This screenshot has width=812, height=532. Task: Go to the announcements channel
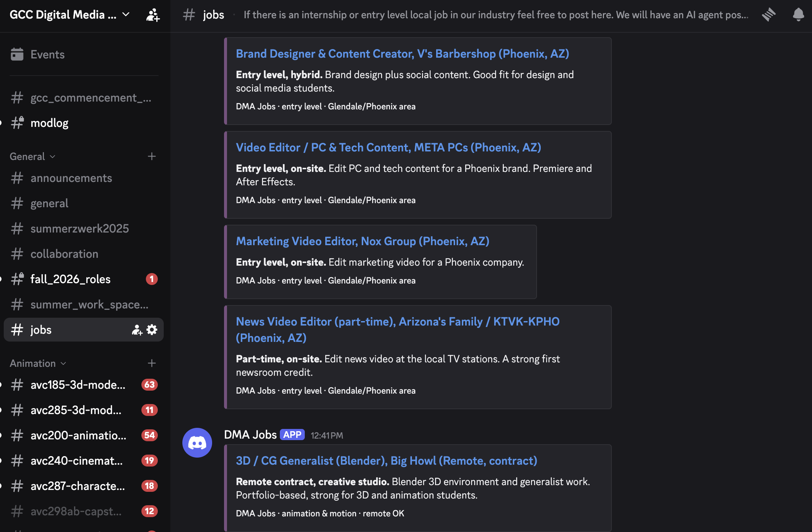coord(84,178)
